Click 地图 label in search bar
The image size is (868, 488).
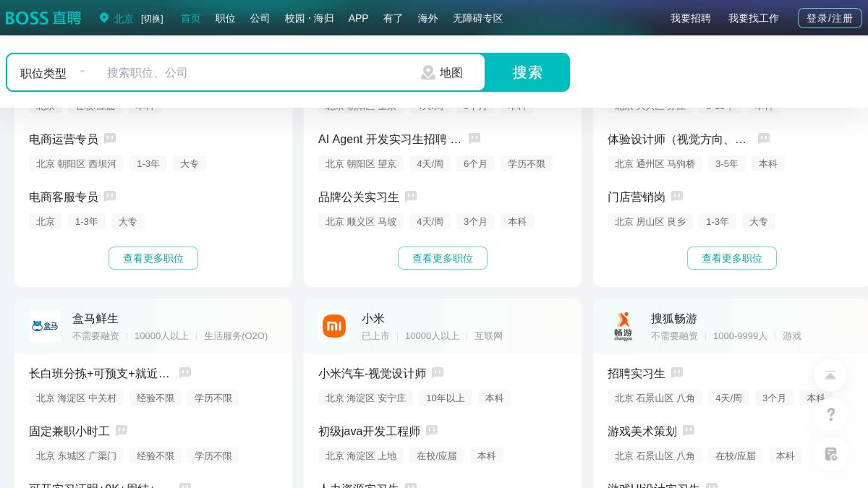tap(451, 72)
